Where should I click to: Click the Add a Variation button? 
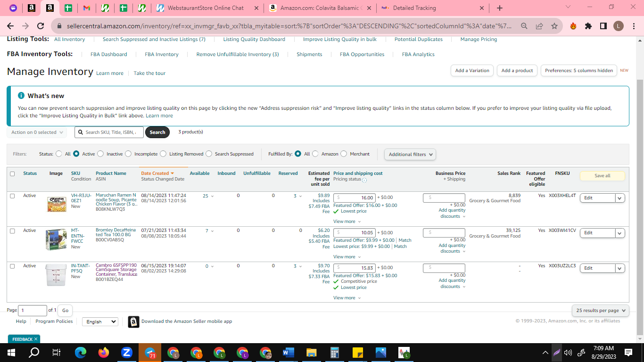[x=472, y=71]
